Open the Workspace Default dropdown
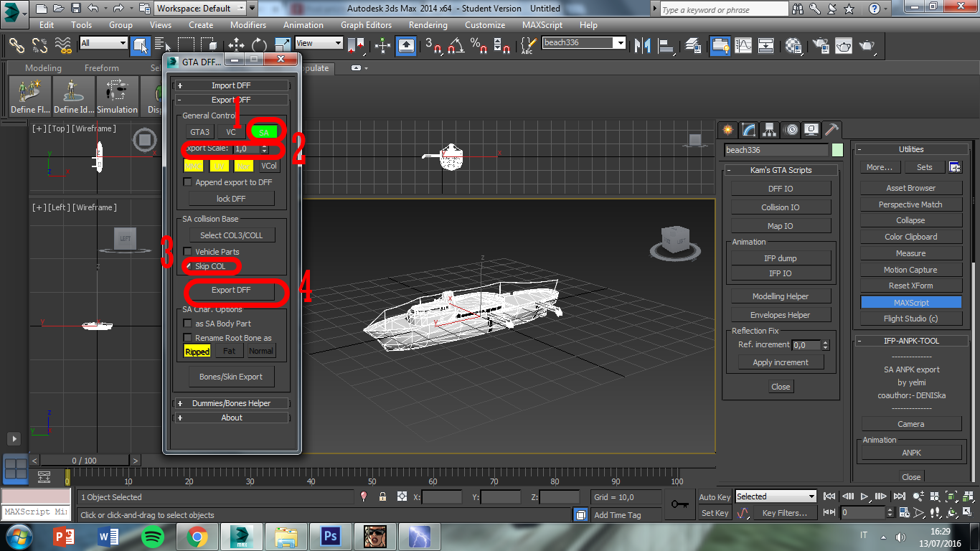 (199, 9)
